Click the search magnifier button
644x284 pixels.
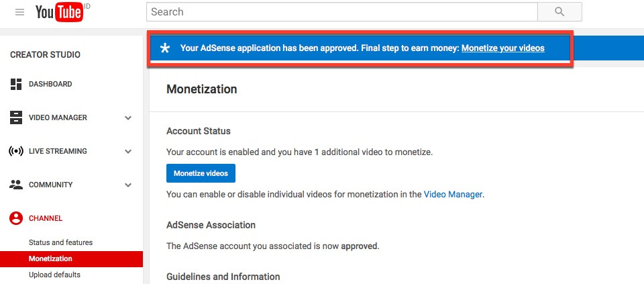[x=559, y=12]
